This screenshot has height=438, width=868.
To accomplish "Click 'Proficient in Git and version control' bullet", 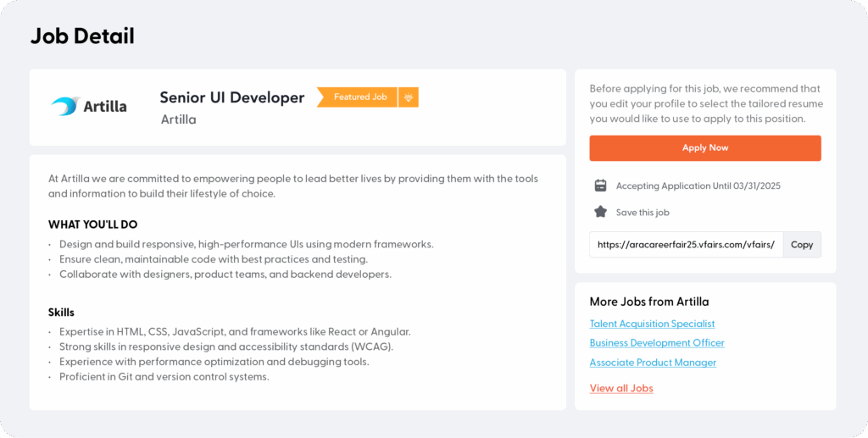I will point(164,377).
